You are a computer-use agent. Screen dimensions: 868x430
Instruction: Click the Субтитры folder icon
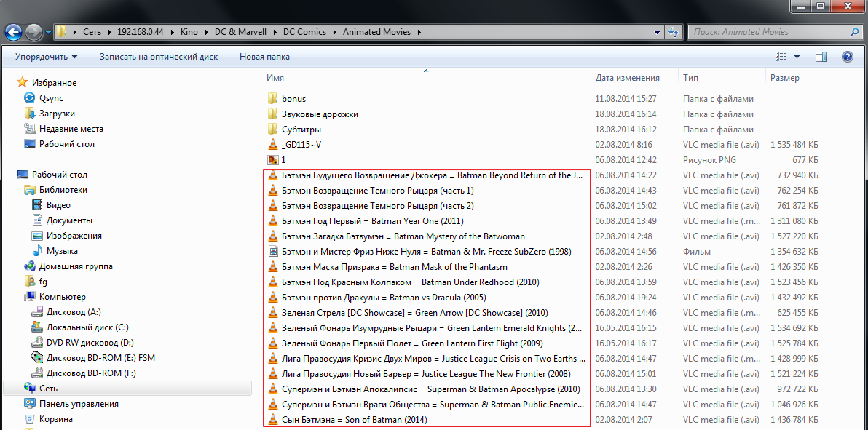pyautogui.click(x=272, y=130)
